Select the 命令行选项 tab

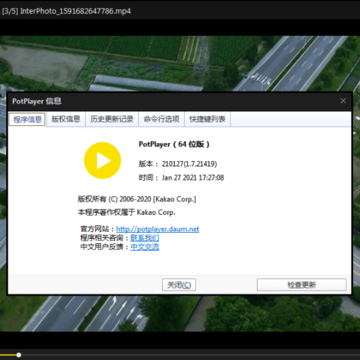point(161,119)
